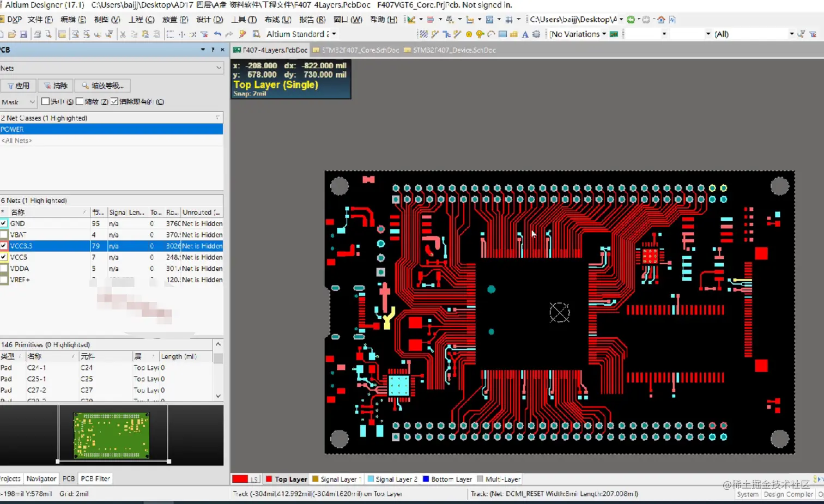824x504 pixels.
Task: Click the Cut scissors icon
Action: [x=123, y=34]
